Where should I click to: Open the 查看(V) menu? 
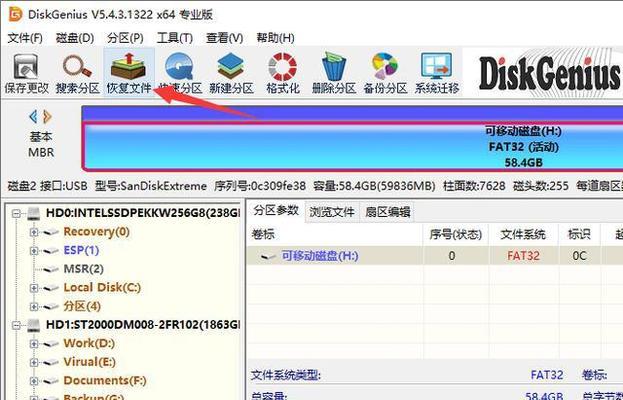pos(224,38)
